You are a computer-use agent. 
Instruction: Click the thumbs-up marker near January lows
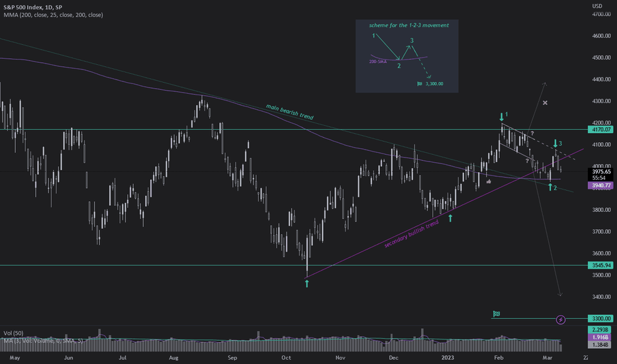pyautogui.click(x=489, y=181)
